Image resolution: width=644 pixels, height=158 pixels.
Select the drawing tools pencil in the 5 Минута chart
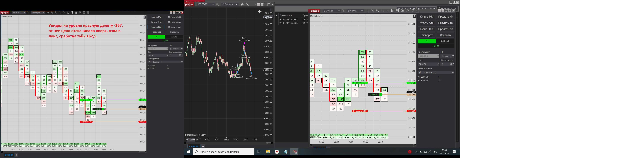click(x=373, y=11)
